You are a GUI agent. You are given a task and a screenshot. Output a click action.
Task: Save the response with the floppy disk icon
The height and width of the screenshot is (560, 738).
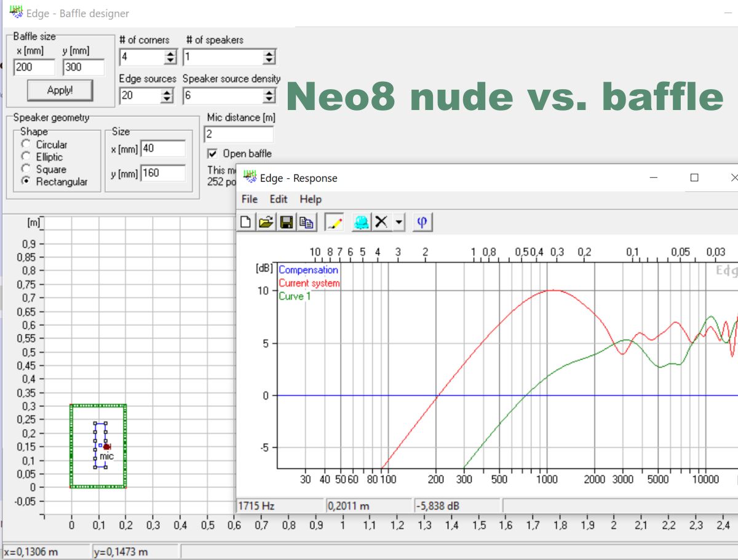coord(286,222)
